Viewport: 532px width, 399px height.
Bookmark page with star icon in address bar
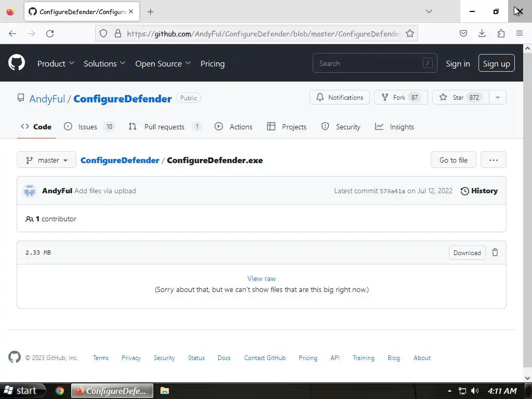click(410, 33)
